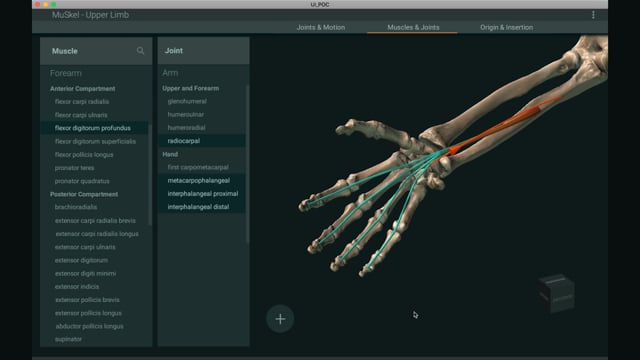Screen dimensions: 640x360
Task: Select abductor pollicis longus muscle
Action: pos(89,326)
